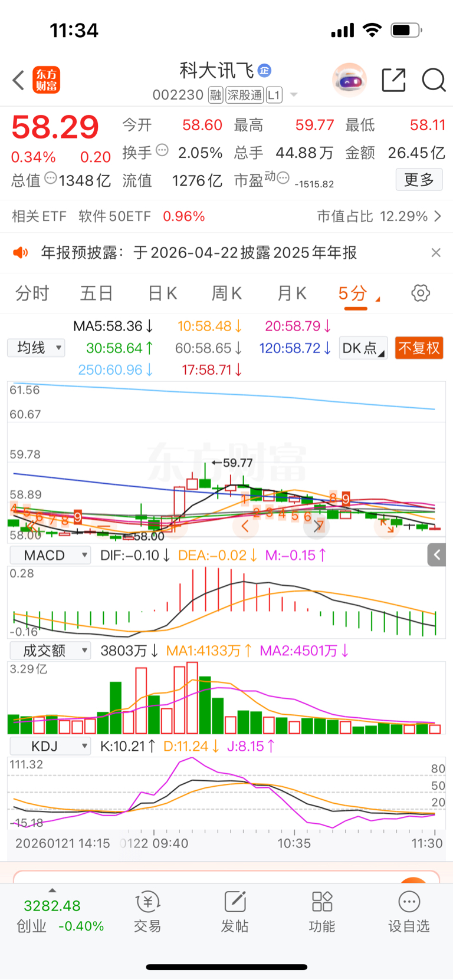Tap the MA1:4133万 volume value
The height and width of the screenshot is (980, 453).
coord(209,651)
